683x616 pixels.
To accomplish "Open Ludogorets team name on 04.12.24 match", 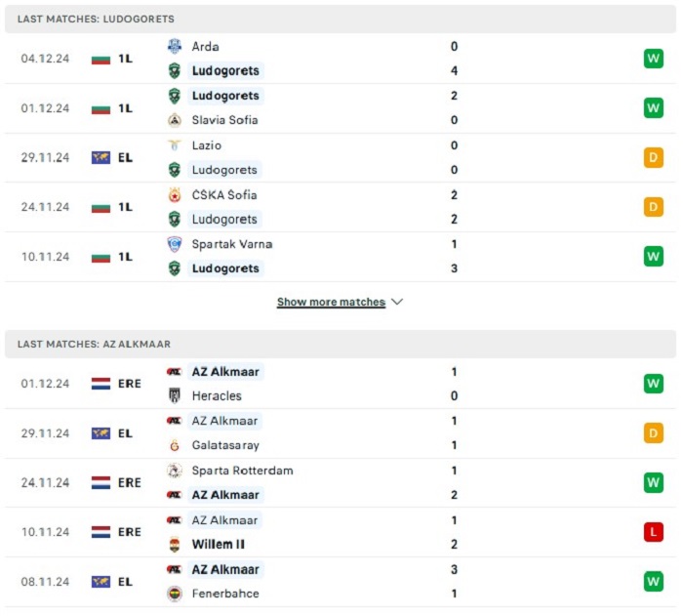I will (225, 70).
